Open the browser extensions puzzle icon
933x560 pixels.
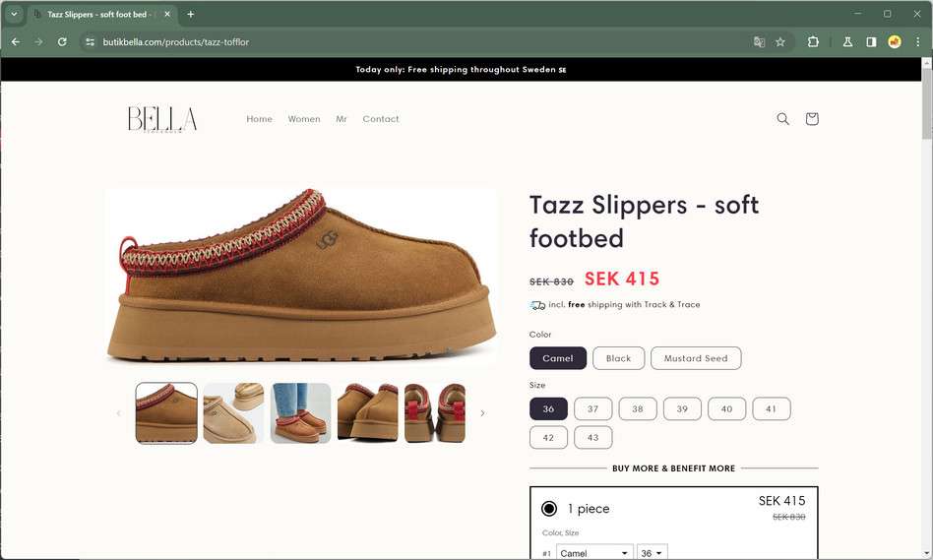[813, 42]
